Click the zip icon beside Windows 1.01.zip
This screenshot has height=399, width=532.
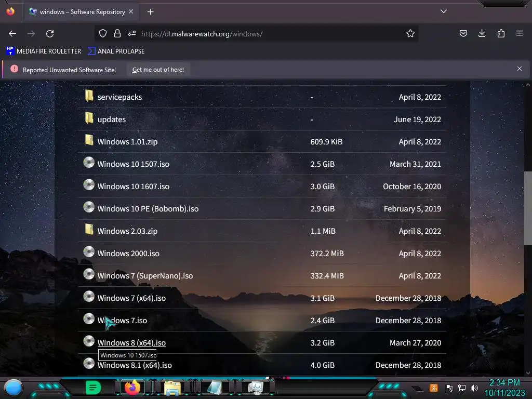(89, 140)
